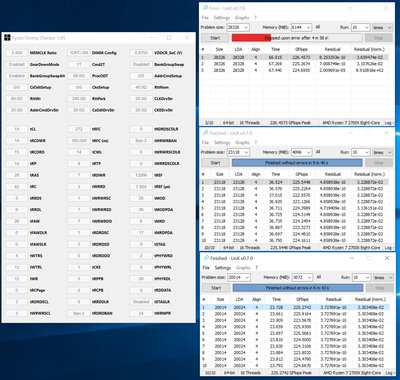Expand the Memory 4096 MiB dropdown

(x=302, y=152)
